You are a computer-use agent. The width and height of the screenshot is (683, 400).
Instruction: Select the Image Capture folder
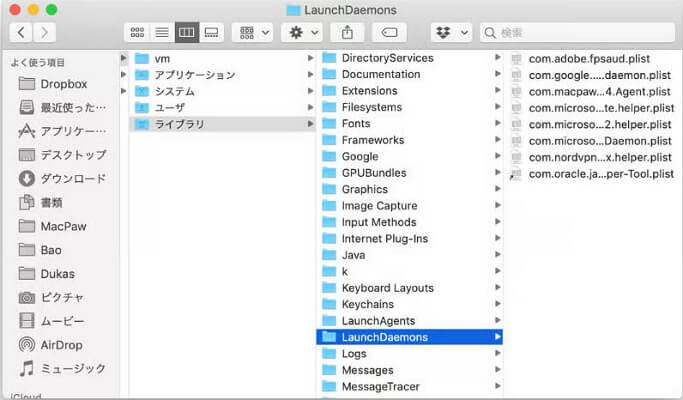pyautogui.click(x=409, y=206)
